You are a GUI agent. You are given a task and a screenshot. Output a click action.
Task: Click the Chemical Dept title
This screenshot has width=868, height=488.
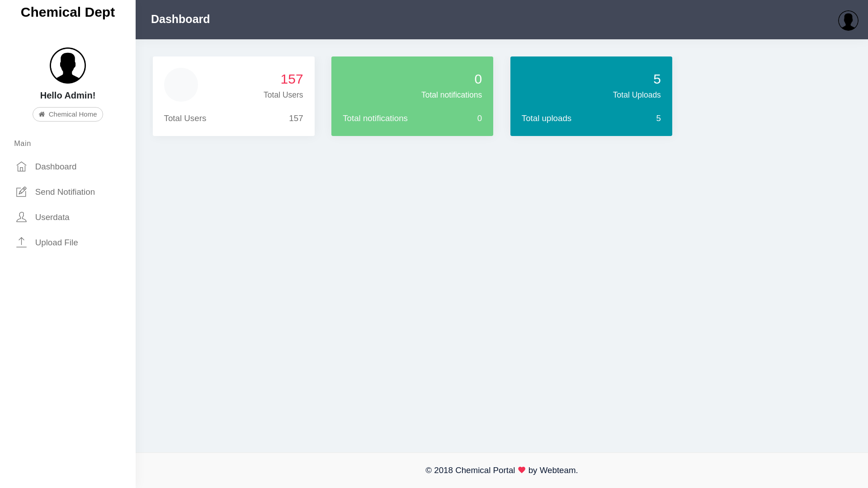coord(68,12)
